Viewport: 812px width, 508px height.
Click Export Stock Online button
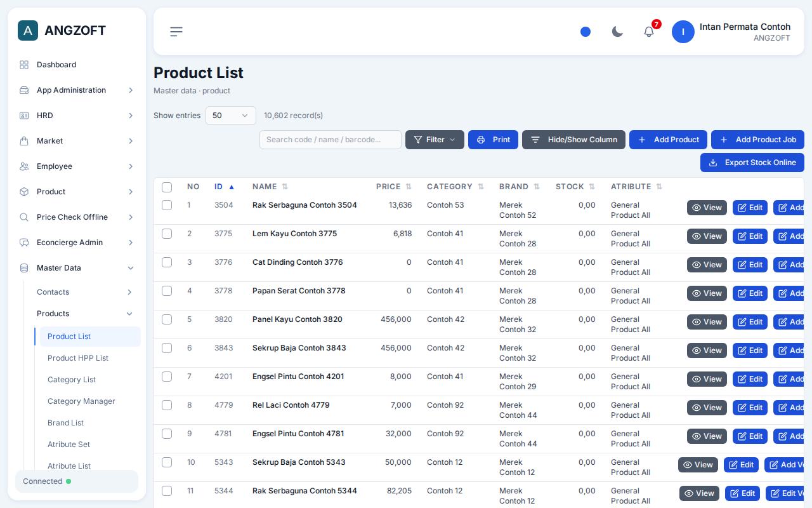coord(752,163)
